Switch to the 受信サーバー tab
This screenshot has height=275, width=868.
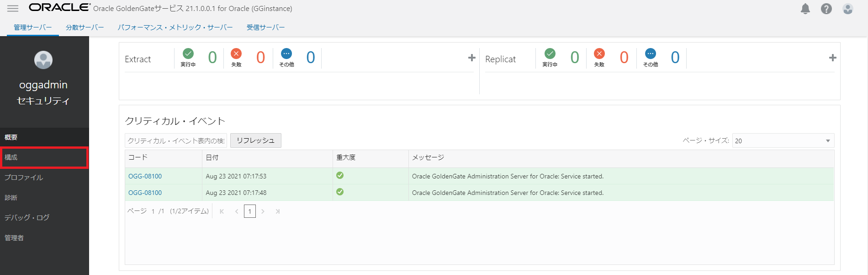coord(265,27)
